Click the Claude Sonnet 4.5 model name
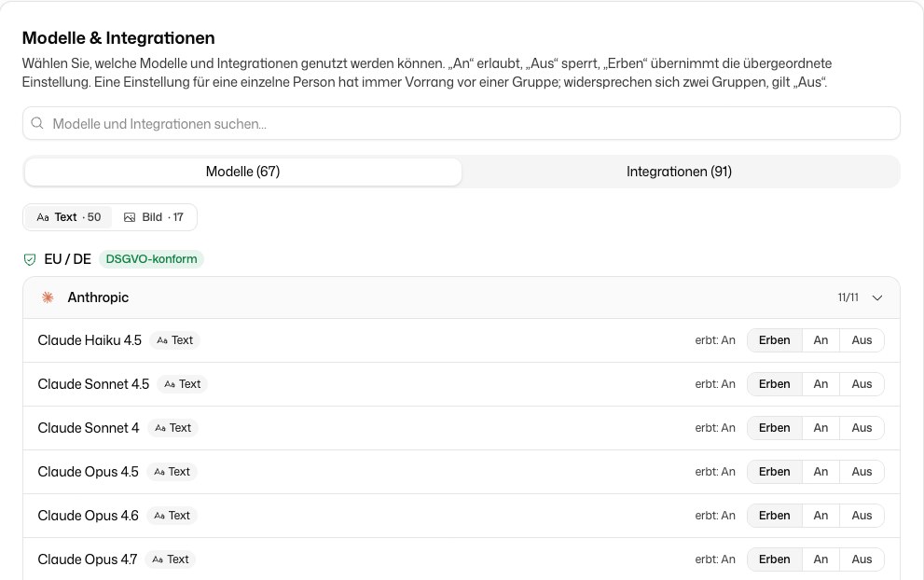 93,384
